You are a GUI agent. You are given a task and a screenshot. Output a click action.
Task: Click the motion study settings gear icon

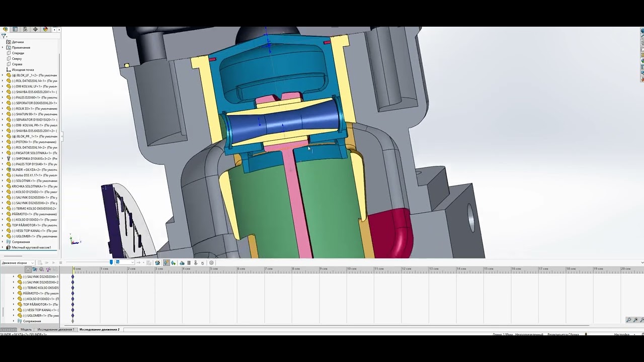211,262
